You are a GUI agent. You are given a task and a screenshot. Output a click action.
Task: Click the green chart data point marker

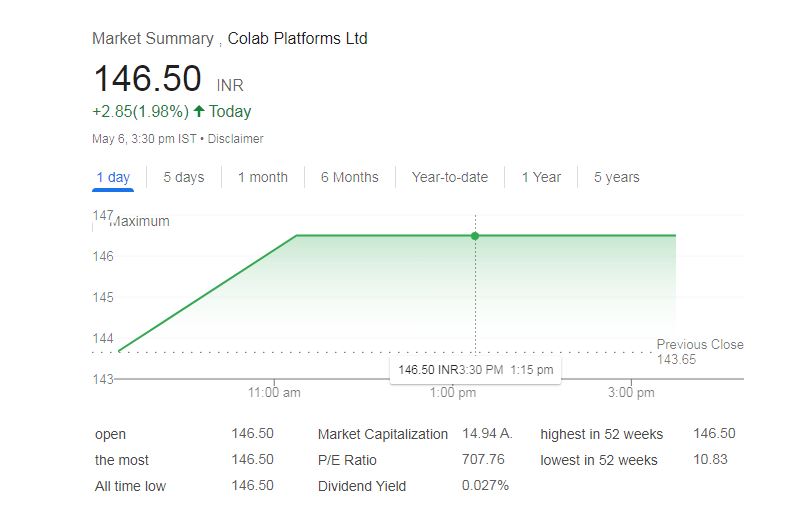coord(475,236)
